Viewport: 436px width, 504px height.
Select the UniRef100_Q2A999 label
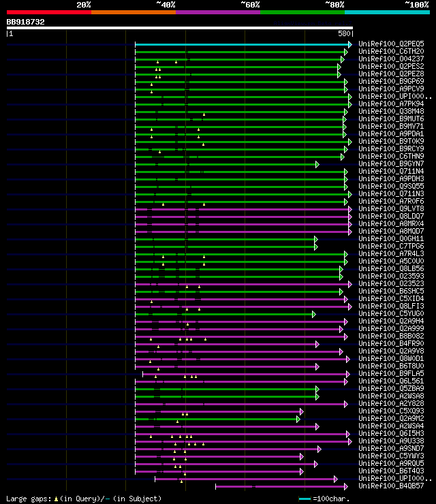click(391, 328)
